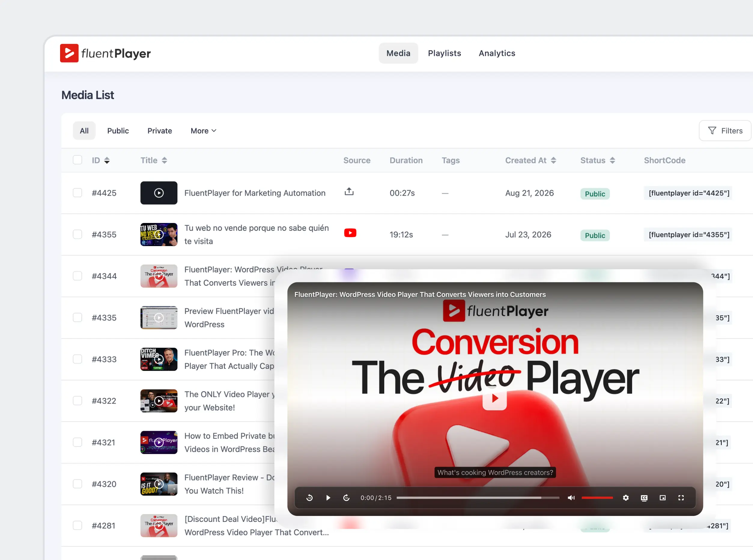The height and width of the screenshot is (560, 753).
Task: Click the Media List heading
Action: (x=87, y=95)
